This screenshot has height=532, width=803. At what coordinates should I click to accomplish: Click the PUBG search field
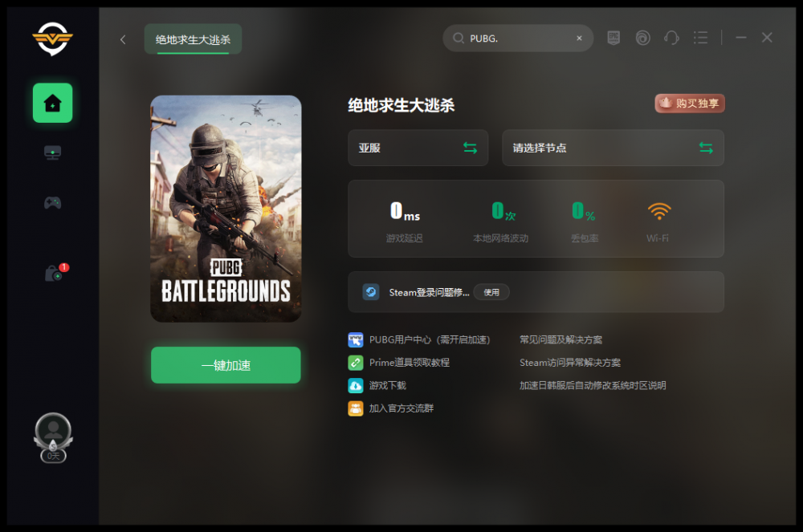pos(520,39)
